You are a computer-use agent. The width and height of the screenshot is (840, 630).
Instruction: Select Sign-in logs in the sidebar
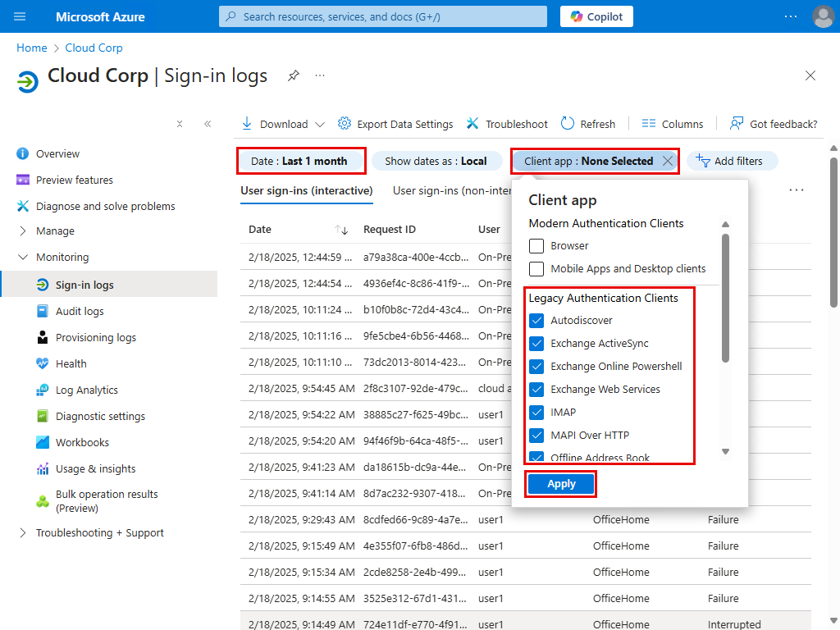click(x=109, y=285)
